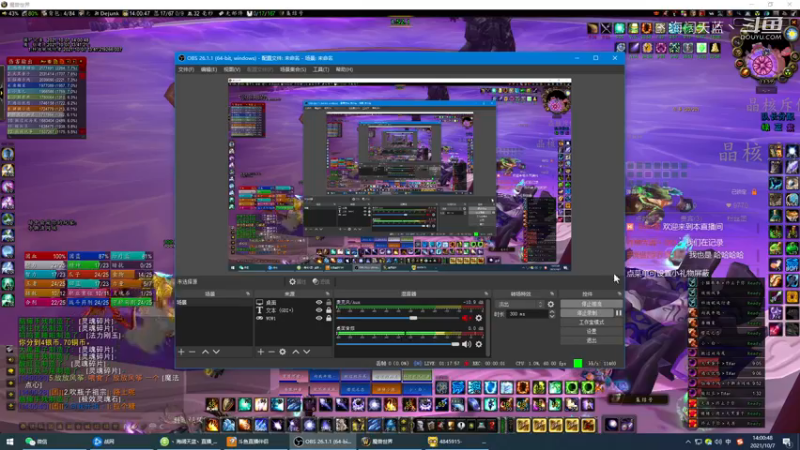Pop out the Controls dock panel
The height and width of the screenshot is (450, 800).
(619, 294)
